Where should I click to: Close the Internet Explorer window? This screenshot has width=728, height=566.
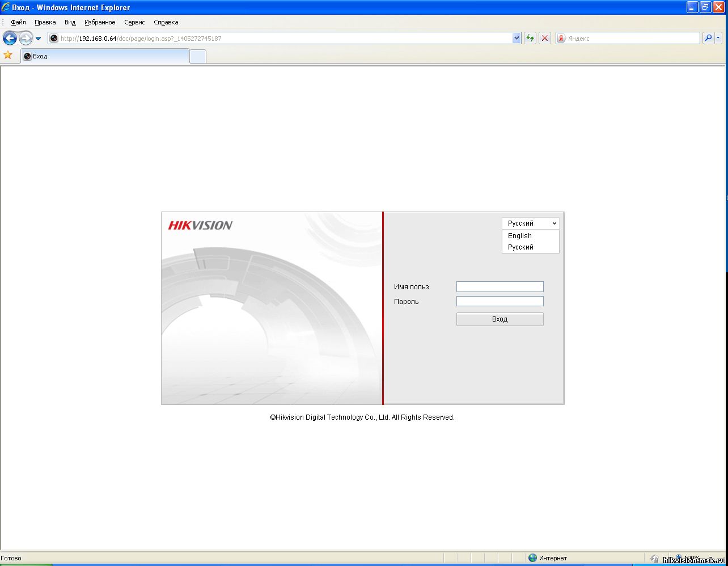(718, 7)
